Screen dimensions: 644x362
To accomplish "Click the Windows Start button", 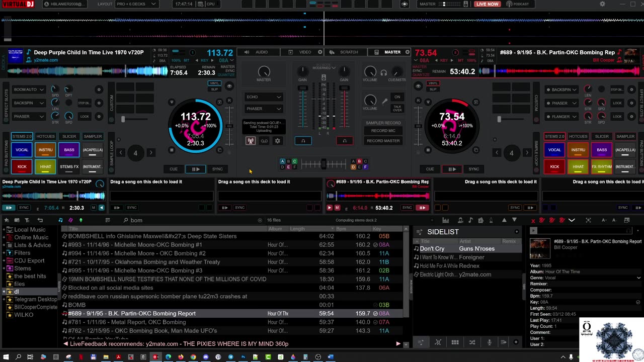I will click(6, 357).
